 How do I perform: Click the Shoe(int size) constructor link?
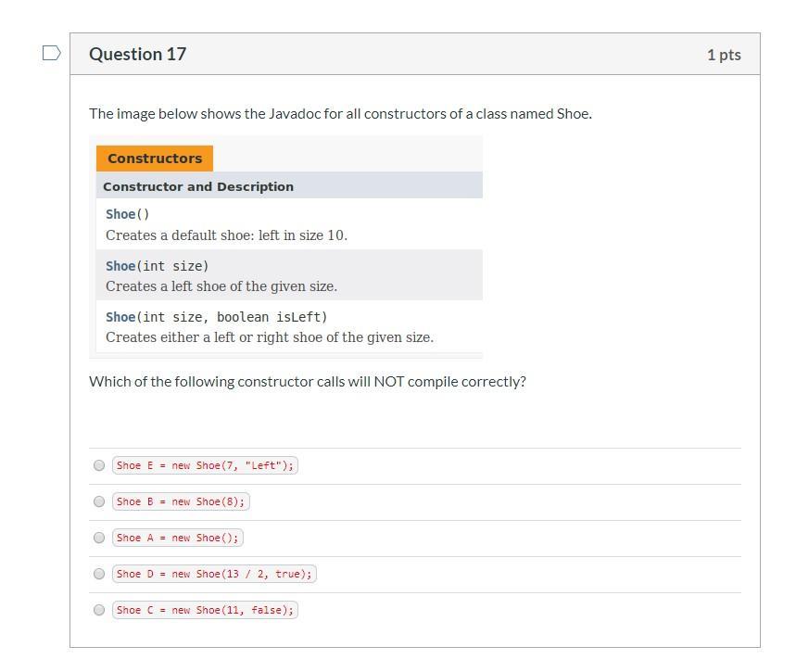click(x=120, y=266)
